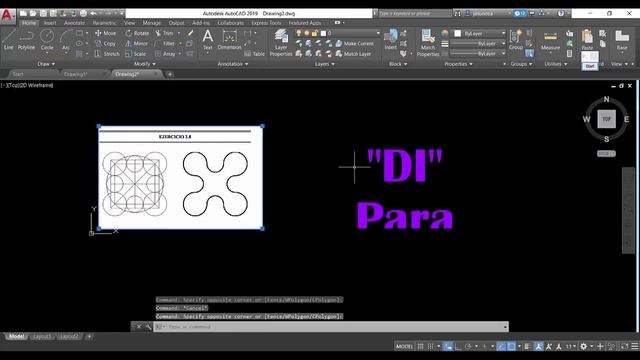
Task: Expand the Draw panel
Action: tap(46, 64)
